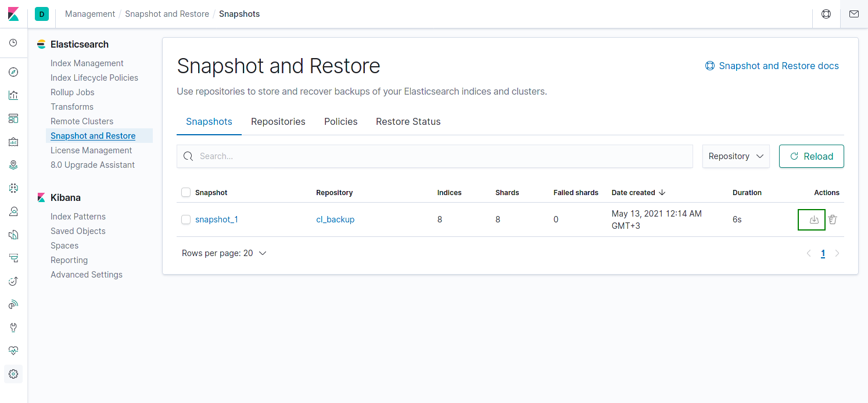Open the Dev Tools wrench icon
The image size is (868, 403).
(13, 328)
